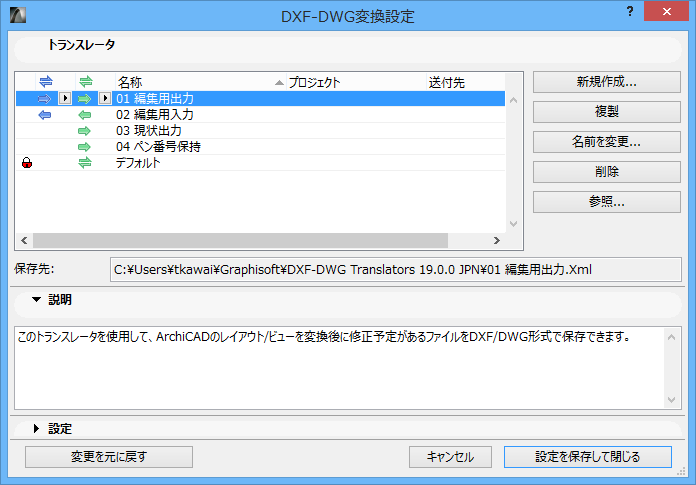The width and height of the screenshot is (696, 485).
Task: Click red lock icon on デフォルト row
Action: tap(27, 163)
